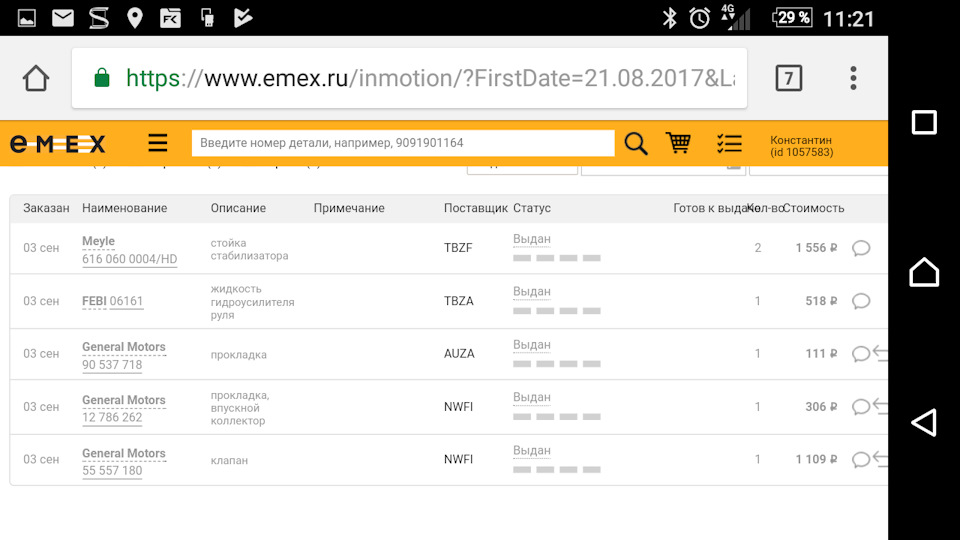Open comment bubble for part 90 537 718
The image size is (960, 540).
(861, 354)
